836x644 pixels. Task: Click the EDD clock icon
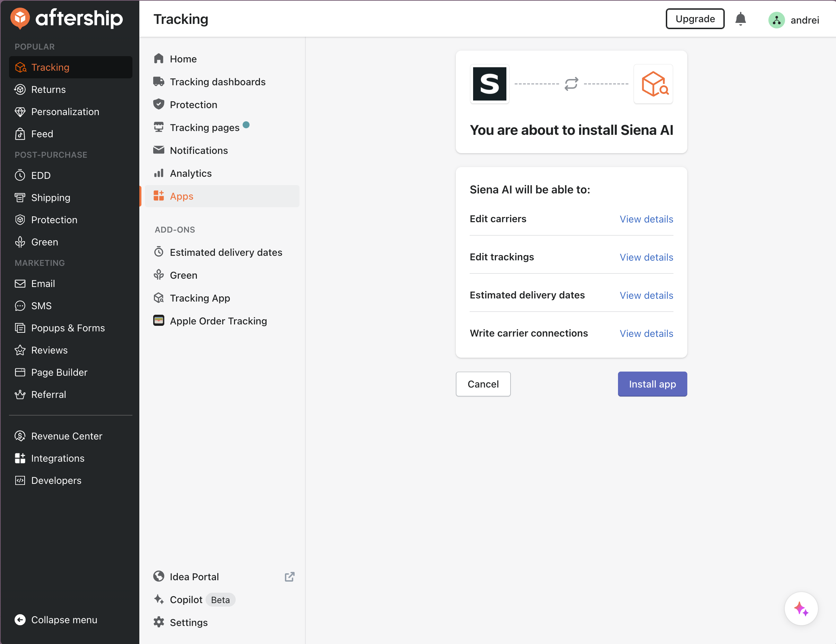pos(20,175)
